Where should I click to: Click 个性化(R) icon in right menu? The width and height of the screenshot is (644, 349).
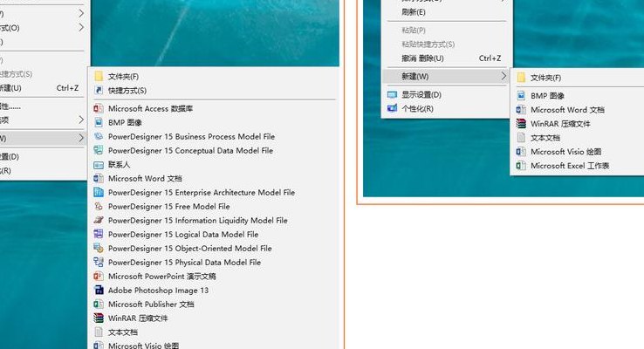[x=392, y=108]
